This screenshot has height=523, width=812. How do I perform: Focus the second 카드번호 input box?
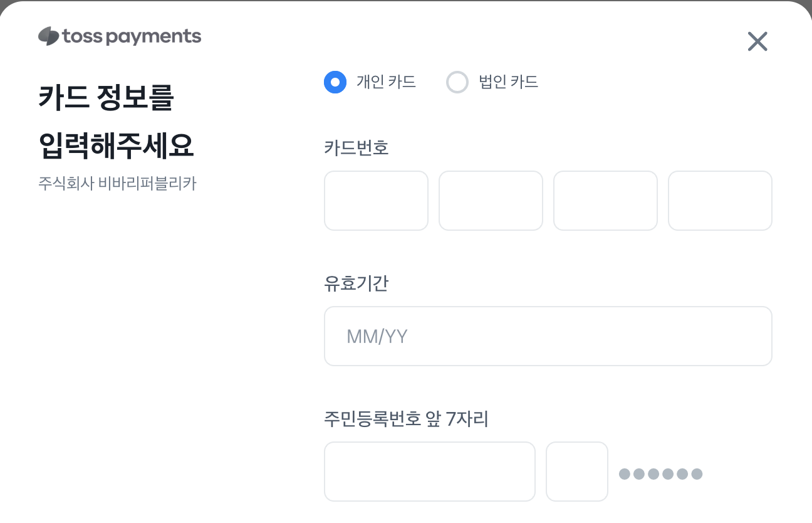(491, 201)
